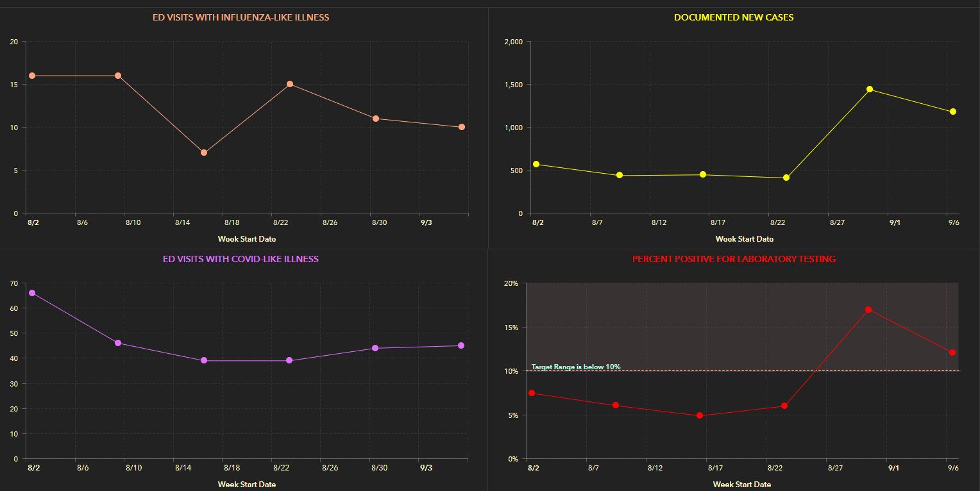980x491 pixels.
Task: Click the 'ED Visits with COVID-Like Illness' title
Action: 241,259
